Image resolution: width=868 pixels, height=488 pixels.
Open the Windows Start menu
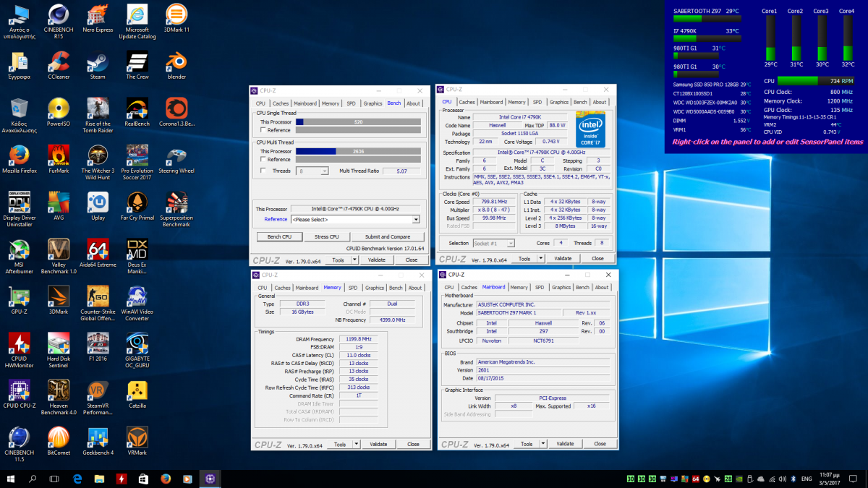pos(11,479)
